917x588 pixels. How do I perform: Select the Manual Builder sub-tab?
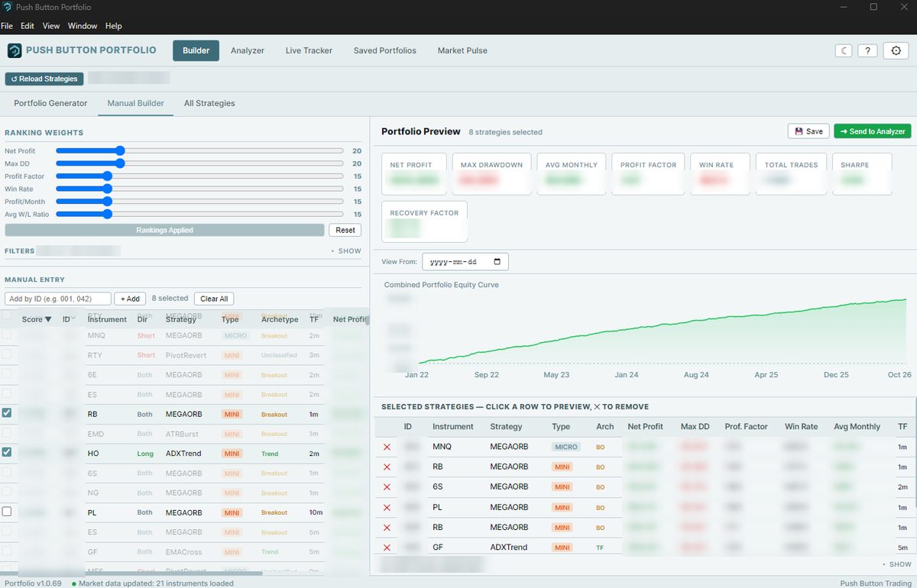pyautogui.click(x=136, y=103)
